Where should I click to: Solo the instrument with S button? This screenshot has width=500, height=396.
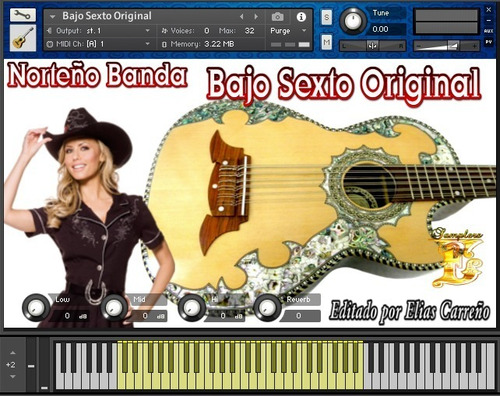click(x=327, y=17)
